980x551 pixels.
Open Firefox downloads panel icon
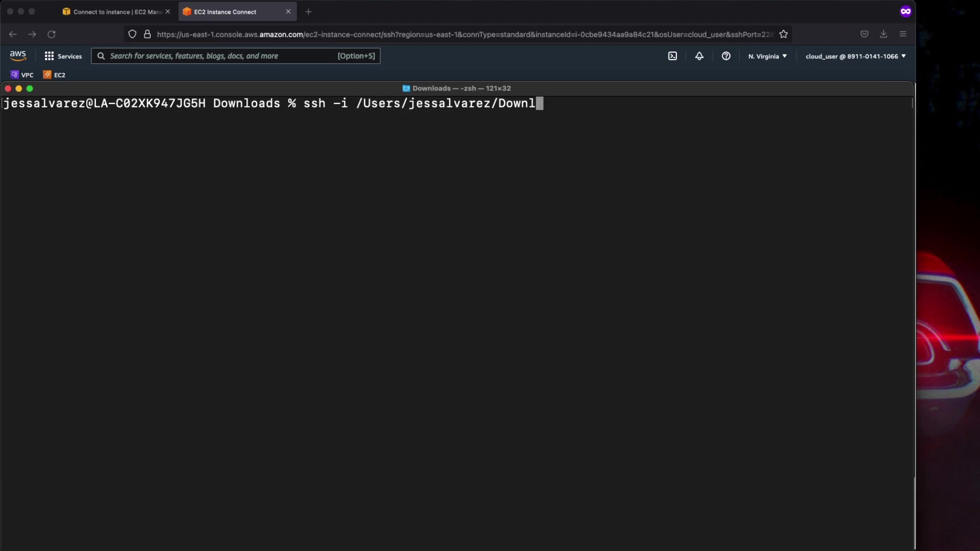click(884, 34)
